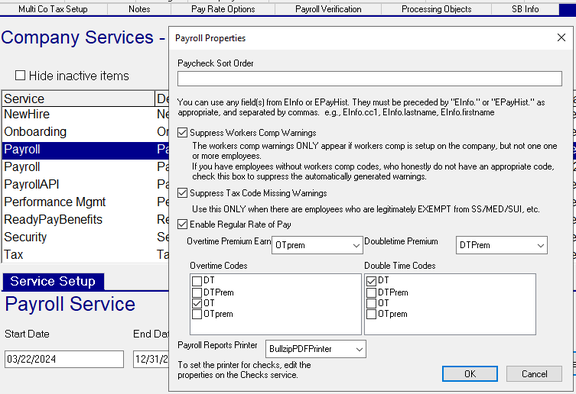This screenshot has height=394, width=576.
Task: Check OTprem in Double Time Codes list
Action: click(x=371, y=314)
